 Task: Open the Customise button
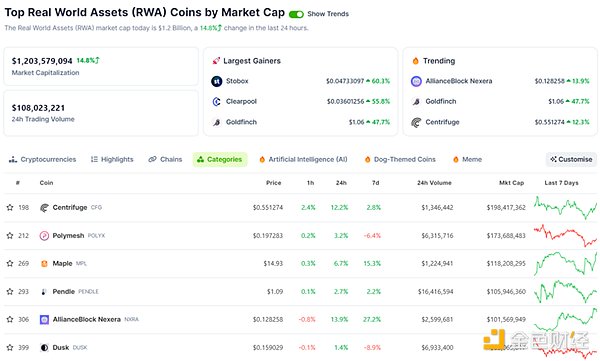tap(571, 159)
